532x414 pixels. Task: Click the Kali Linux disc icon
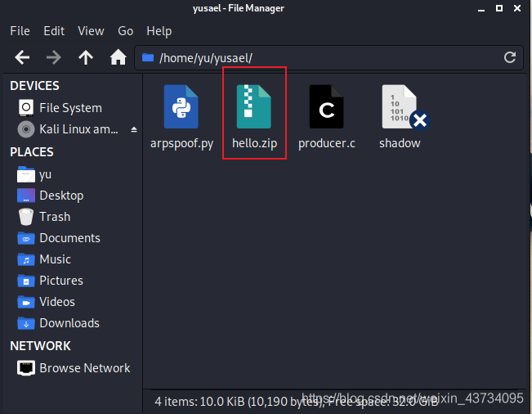tap(26, 129)
